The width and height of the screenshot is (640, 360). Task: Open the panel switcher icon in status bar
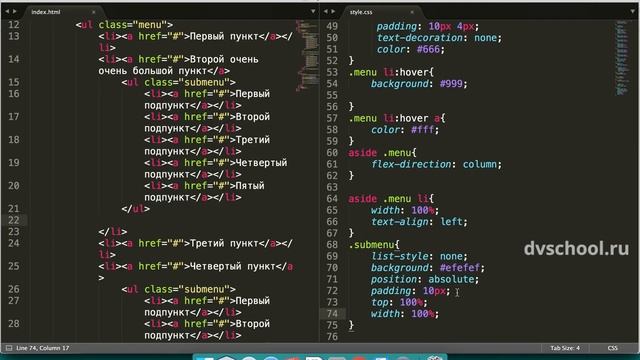click(9, 348)
